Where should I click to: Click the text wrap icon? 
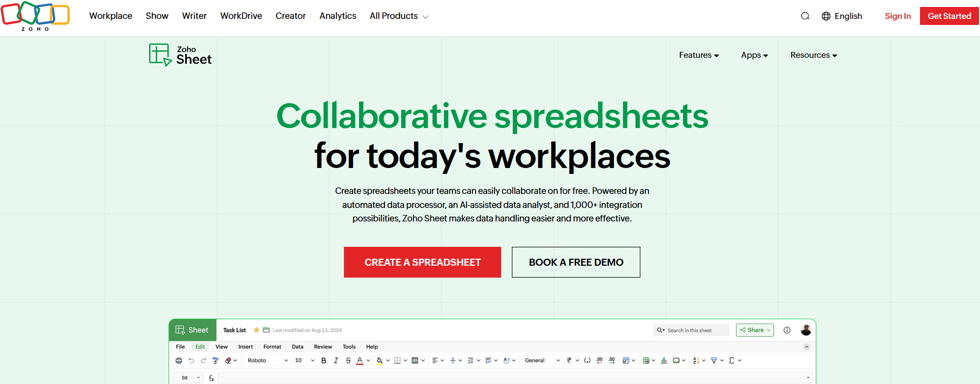click(488, 361)
